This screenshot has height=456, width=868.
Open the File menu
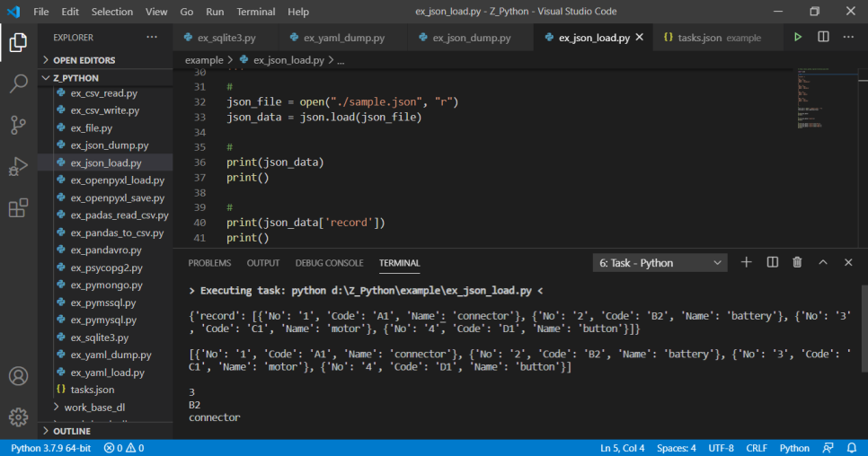tap(41, 12)
